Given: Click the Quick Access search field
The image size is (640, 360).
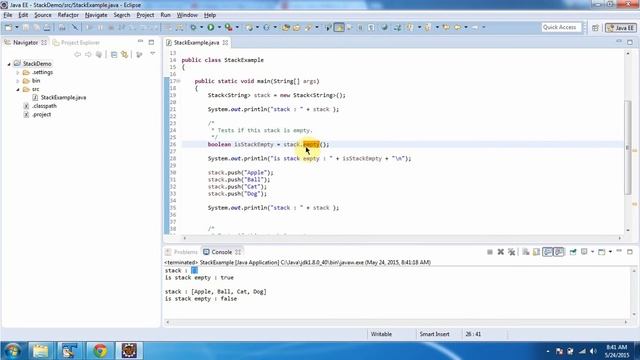Looking at the screenshot, I should (x=561, y=27).
